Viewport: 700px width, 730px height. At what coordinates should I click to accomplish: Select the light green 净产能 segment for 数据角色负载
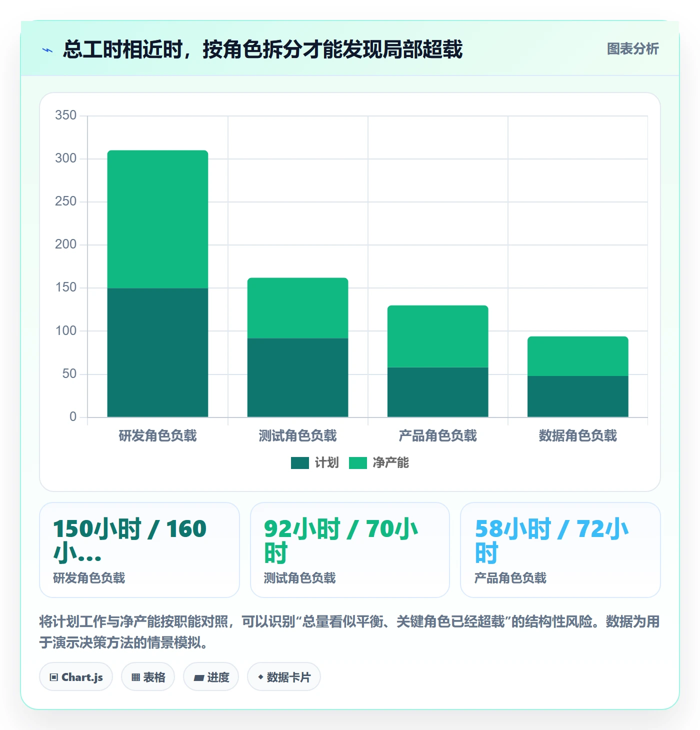[x=577, y=356]
